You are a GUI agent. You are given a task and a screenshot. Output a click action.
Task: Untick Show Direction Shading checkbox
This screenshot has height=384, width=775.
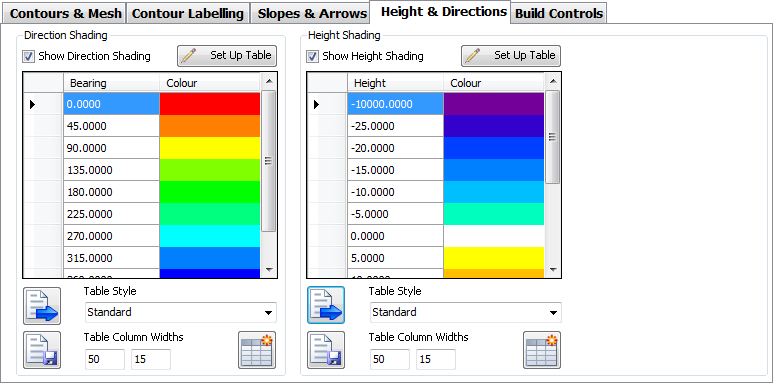[x=29, y=56]
